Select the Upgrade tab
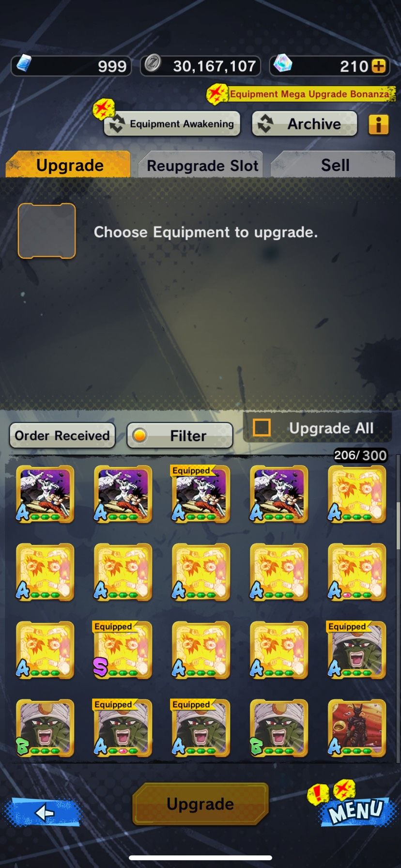Image resolution: width=401 pixels, height=868 pixels. pos(68,164)
